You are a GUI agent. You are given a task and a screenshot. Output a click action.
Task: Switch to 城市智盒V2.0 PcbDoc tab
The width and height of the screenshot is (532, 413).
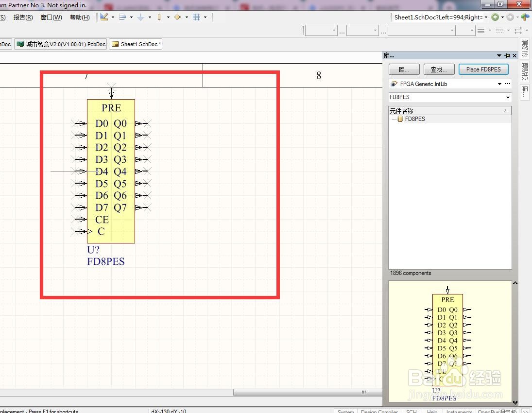[x=61, y=44]
